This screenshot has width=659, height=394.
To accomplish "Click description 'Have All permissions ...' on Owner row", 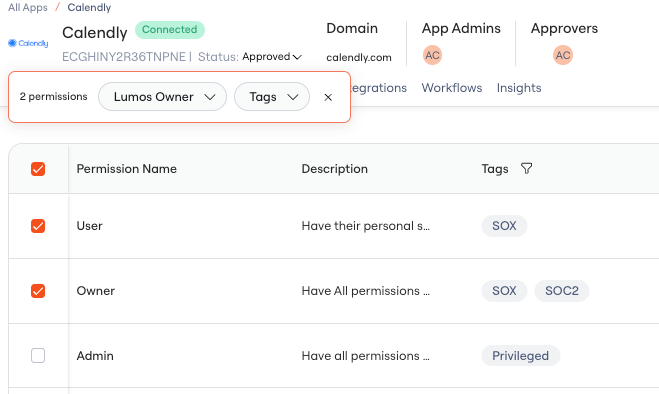I will (366, 291).
